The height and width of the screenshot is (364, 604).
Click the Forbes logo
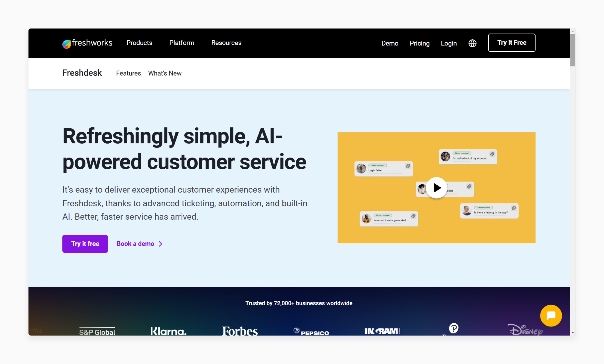click(240, 331)
